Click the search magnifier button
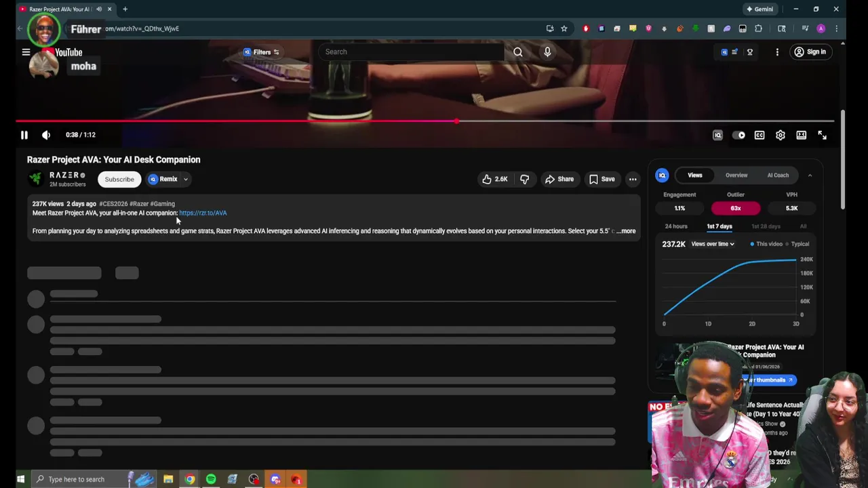The image size is (868, 488). [518, 52]
